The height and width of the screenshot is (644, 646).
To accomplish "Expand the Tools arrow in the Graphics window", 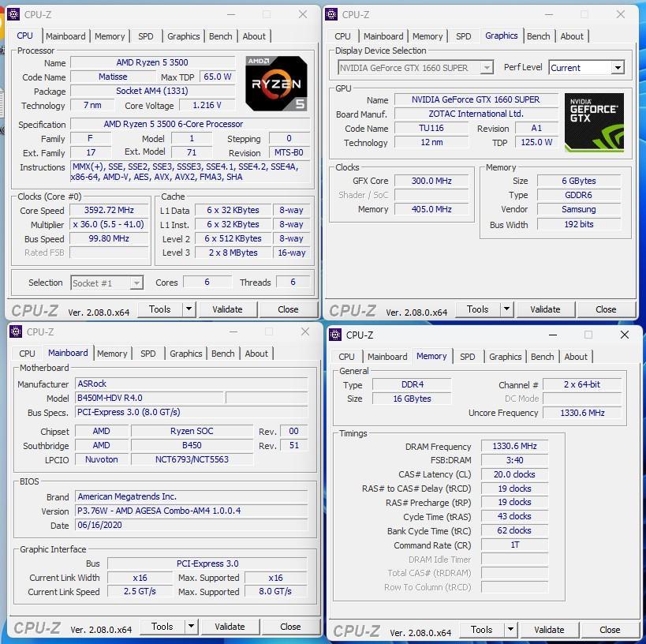I will tap(506, 309).
